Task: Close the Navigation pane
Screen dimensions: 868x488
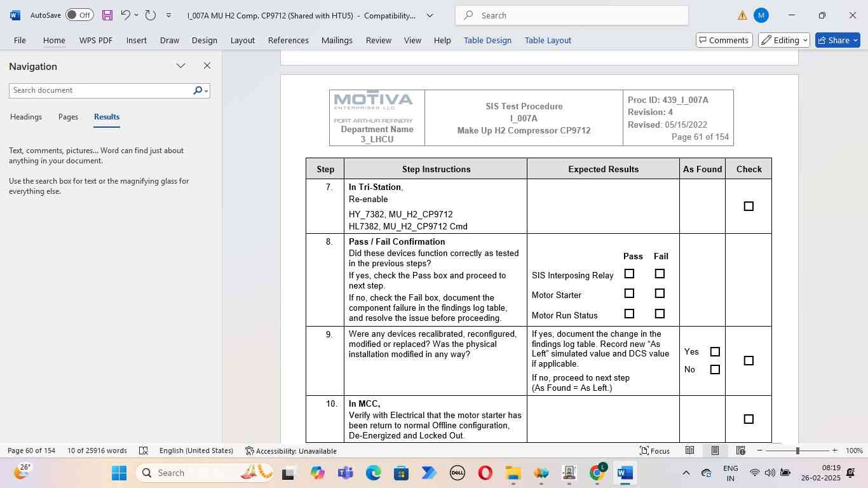Action: pos(207,65)
